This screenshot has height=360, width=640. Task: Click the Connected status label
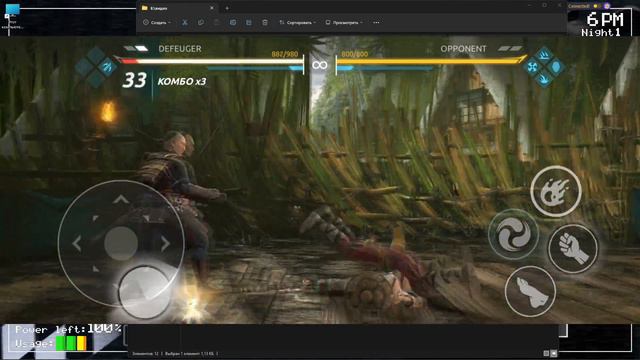point(579,6)
